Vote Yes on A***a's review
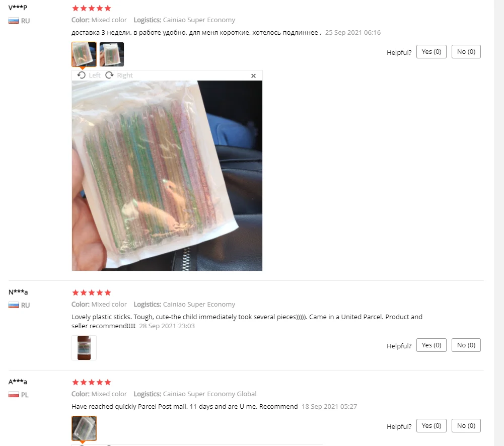The width and height of the screenshot is (504, 446). tap(431, 426)
